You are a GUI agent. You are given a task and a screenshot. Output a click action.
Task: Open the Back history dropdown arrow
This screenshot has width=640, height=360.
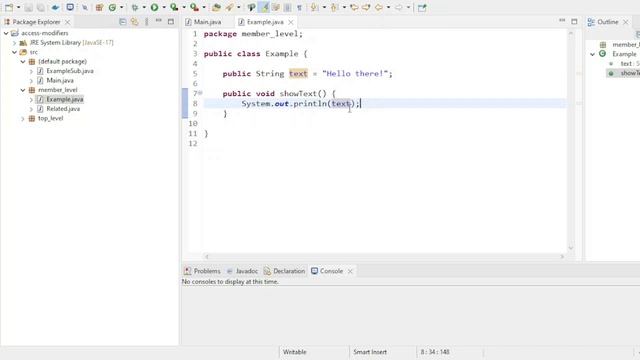pyautogui.click(x=388, y=7)
